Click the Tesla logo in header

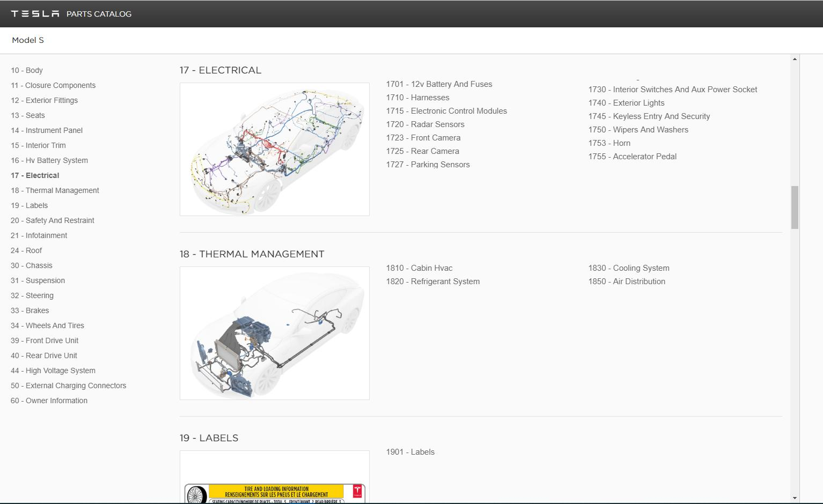[35, 14]
